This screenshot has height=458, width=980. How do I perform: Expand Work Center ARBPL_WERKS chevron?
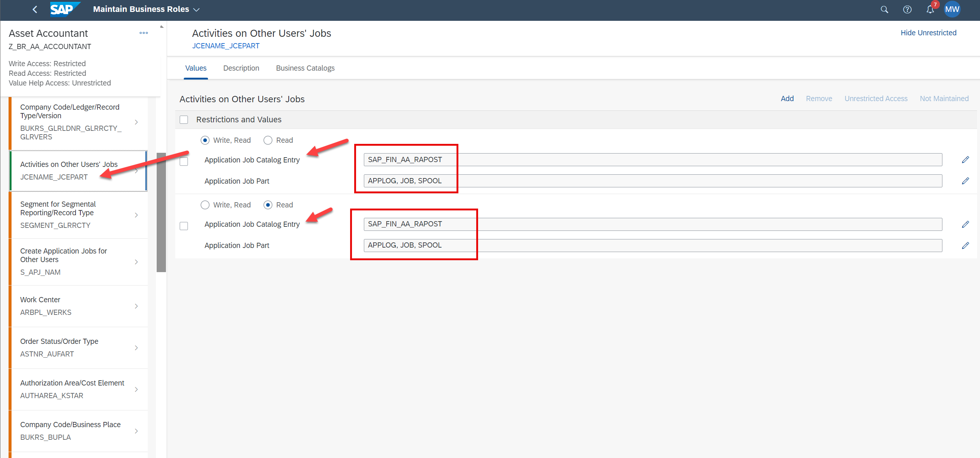coord(136,306)
